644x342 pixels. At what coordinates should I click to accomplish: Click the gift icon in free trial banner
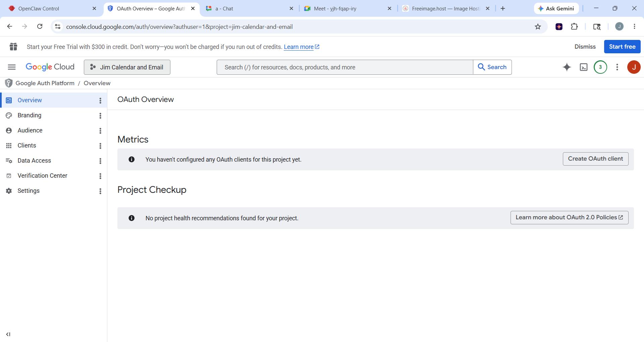pos(13,47)
